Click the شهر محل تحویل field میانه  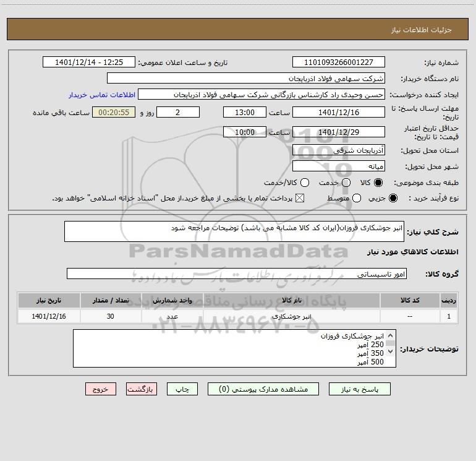click(339, 166)
